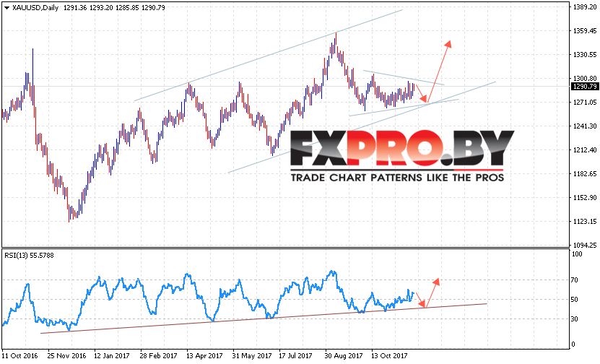Select price scale value 1094.25
The width and height of the screenshot is (600, 364).
[x=584, y=245]
